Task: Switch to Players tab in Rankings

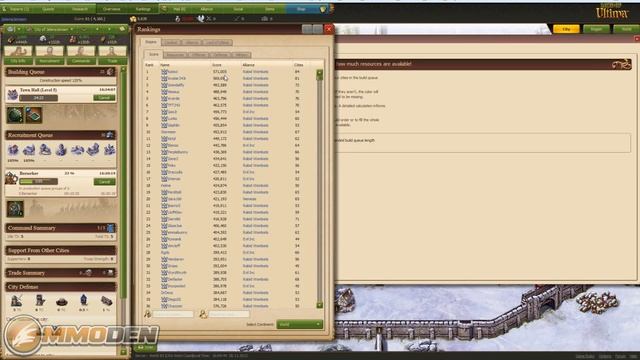Action: (151, 42)
